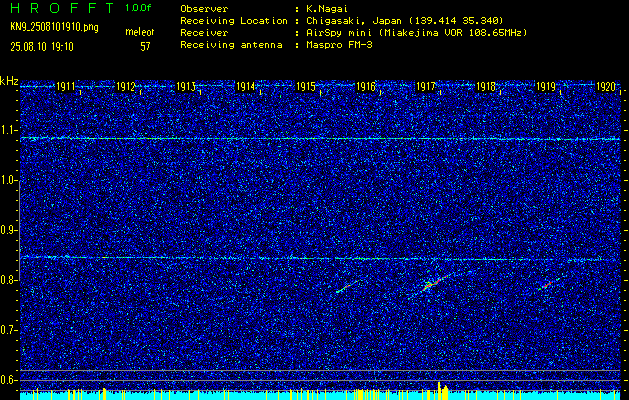Click the 0.6 frequency axis label
The image size is (629, 400).
9,380
